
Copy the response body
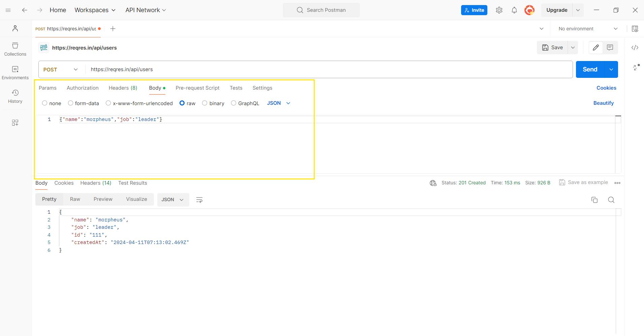(594, 200)
